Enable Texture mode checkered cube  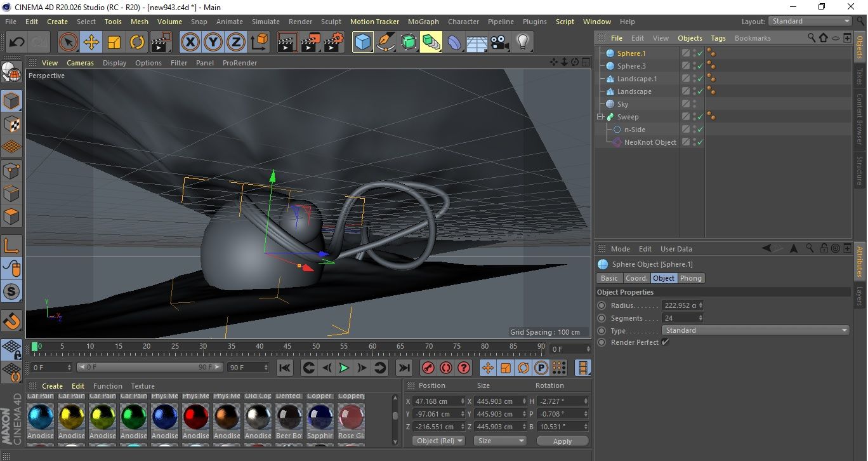point(11,124)
